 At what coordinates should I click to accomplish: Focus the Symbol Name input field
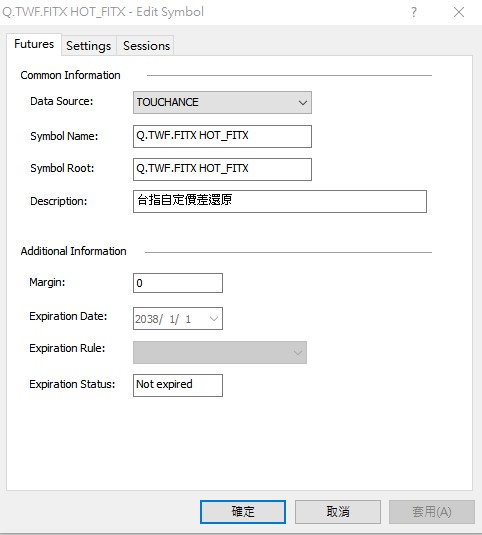(222, 136)
